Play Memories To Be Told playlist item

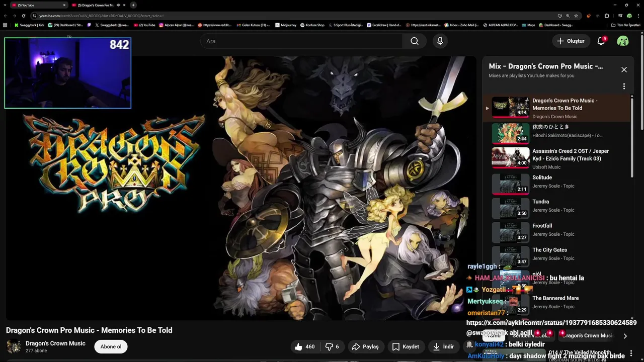556,108
